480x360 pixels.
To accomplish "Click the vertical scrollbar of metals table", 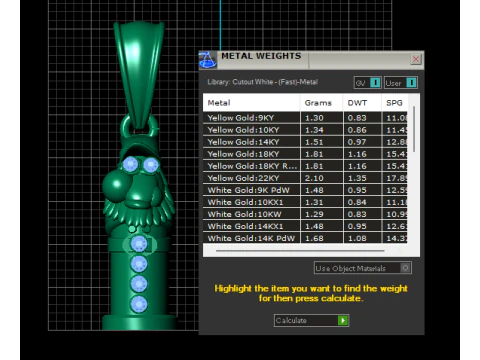I will pyautogui.click(x=414, y=129).
